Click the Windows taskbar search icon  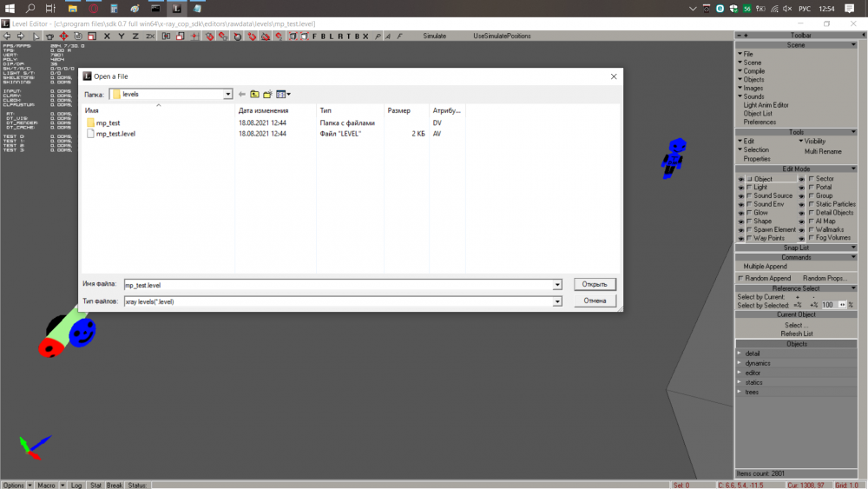(x=30, y=8)
